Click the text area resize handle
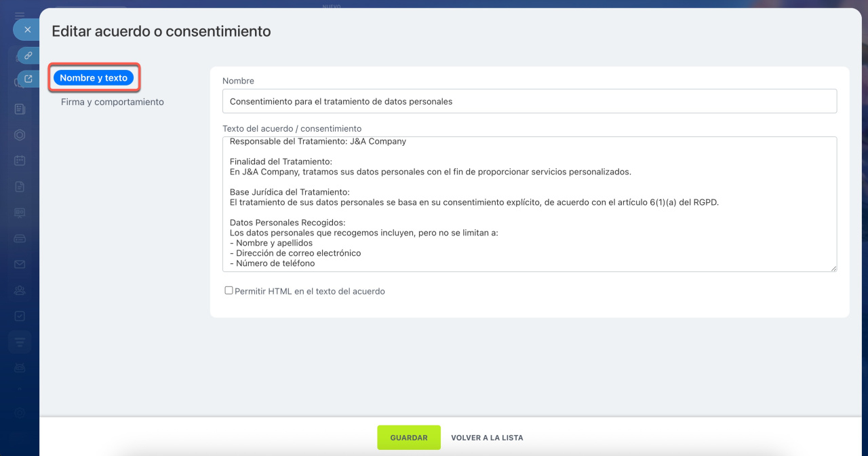 (833, 268)
